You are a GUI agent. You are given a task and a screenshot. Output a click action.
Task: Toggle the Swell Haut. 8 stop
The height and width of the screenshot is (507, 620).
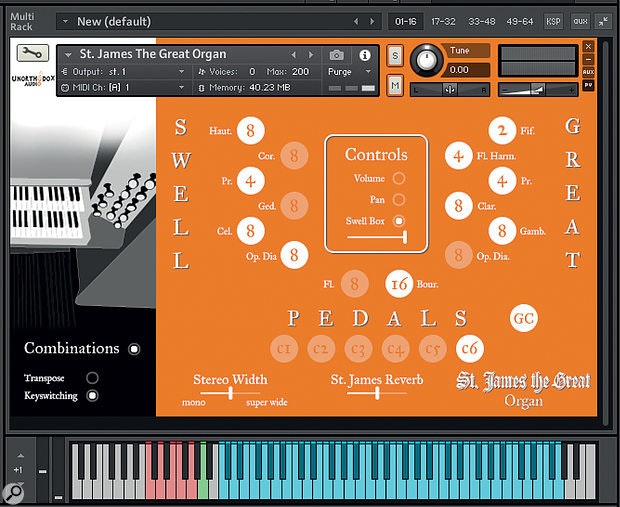point(251,131)
